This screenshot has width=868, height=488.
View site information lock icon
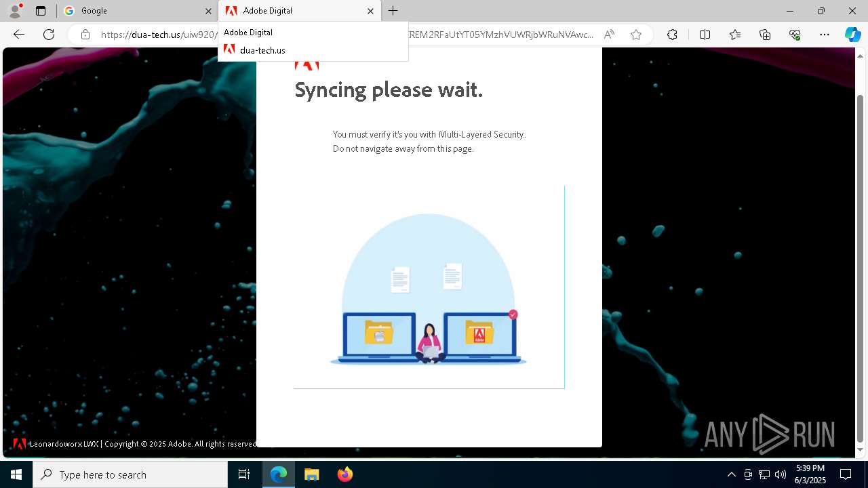coord(85,35)
